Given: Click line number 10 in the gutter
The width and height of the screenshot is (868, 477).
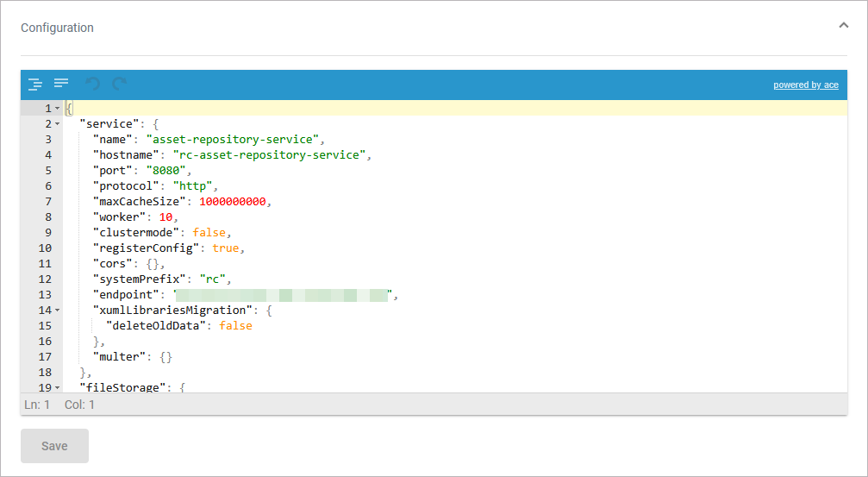Looking at the screenshot, I should [44, 248].
